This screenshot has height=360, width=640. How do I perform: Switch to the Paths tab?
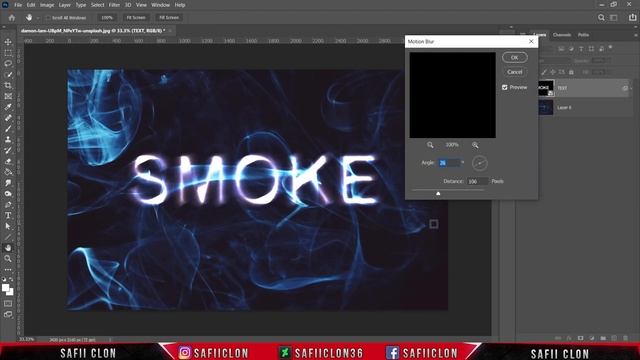coord(583,35)
